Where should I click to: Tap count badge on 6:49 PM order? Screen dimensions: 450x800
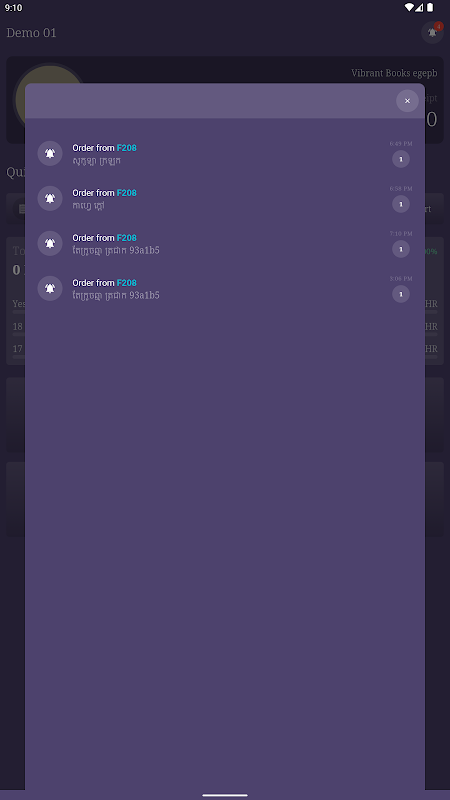coord(401,159)
